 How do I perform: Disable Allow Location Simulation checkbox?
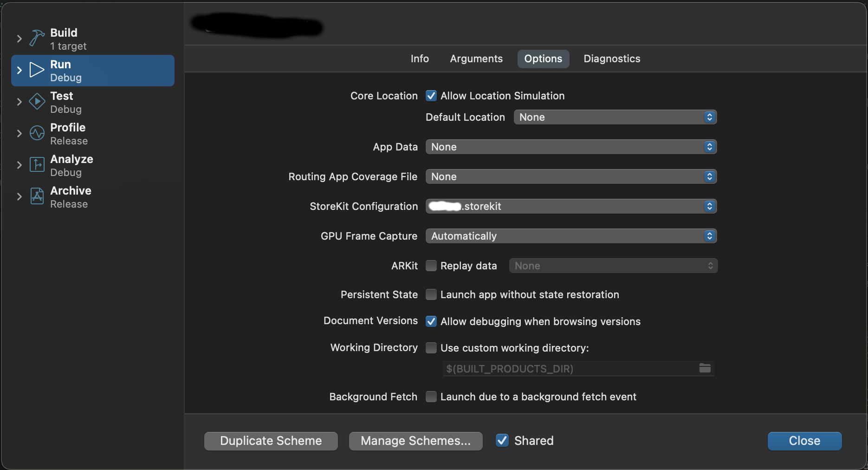431,96
